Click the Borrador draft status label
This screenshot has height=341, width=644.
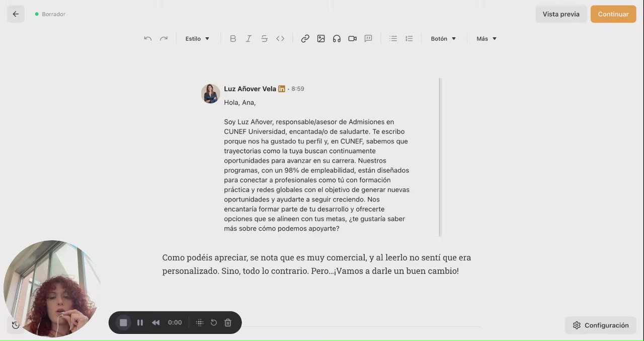point(54,14)
